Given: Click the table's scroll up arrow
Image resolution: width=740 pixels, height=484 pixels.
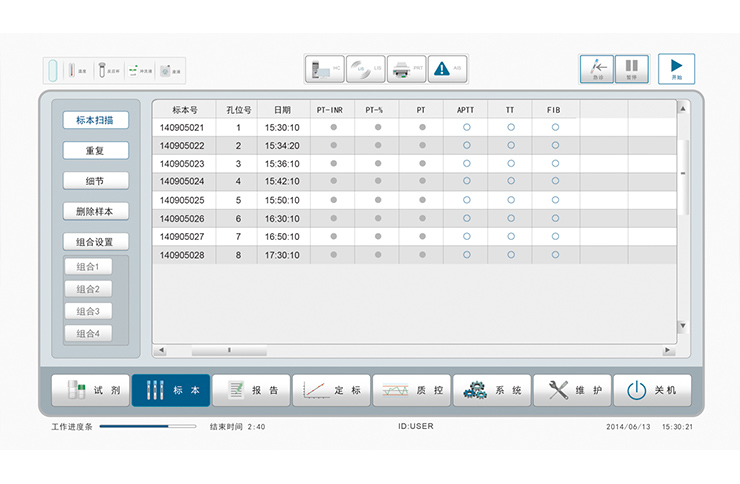Looking at the screenshot, I should click(682, 108).
